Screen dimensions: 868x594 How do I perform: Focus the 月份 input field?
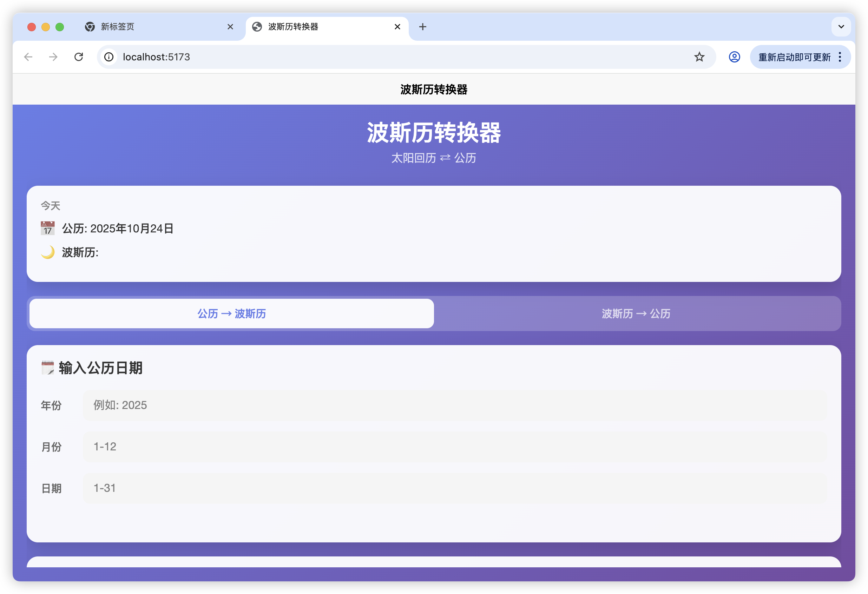click(x=454, y=447)
